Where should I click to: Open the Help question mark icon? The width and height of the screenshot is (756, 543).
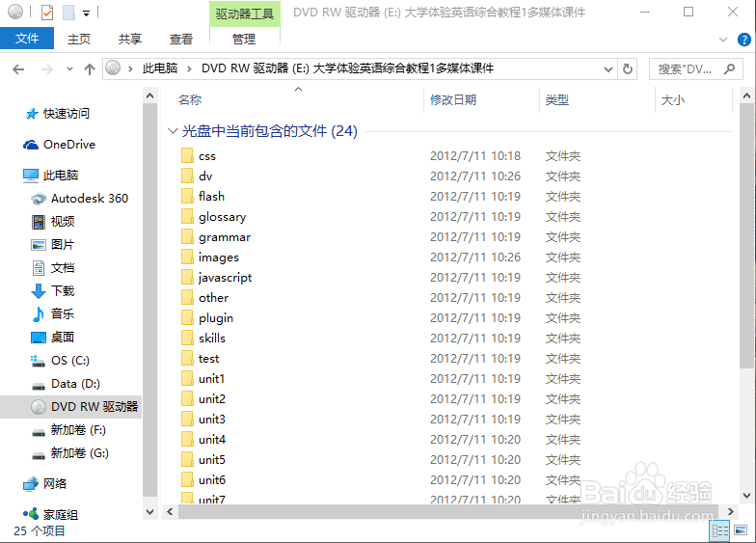point(744,40)
